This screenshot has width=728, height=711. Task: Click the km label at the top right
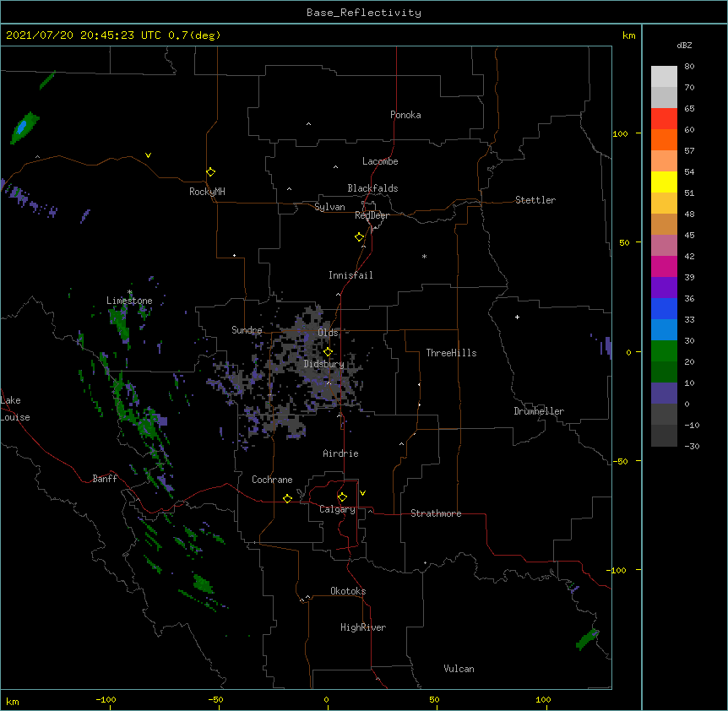628,35
